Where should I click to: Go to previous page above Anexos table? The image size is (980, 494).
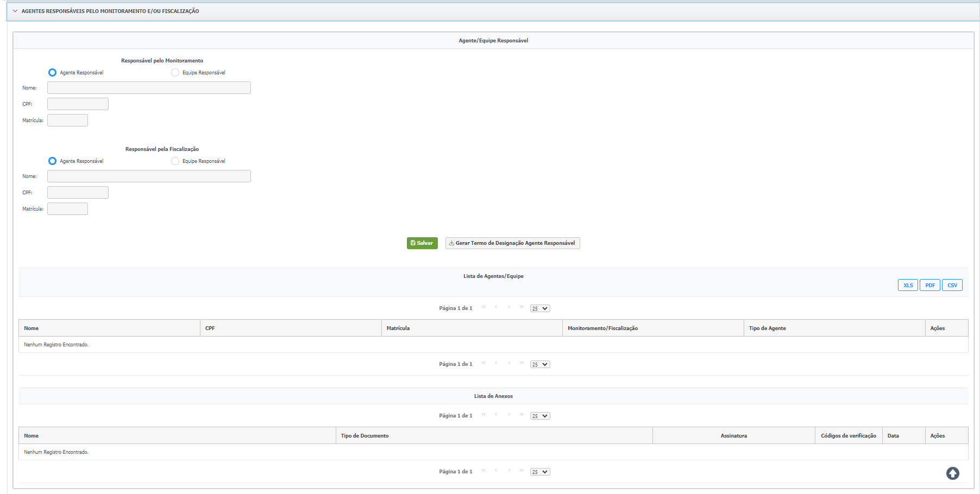pyautogui.click(x=496, y=415)
